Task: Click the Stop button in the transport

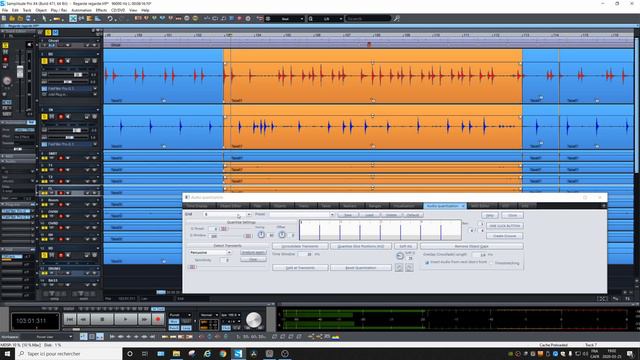Action: tap(102, 320)
